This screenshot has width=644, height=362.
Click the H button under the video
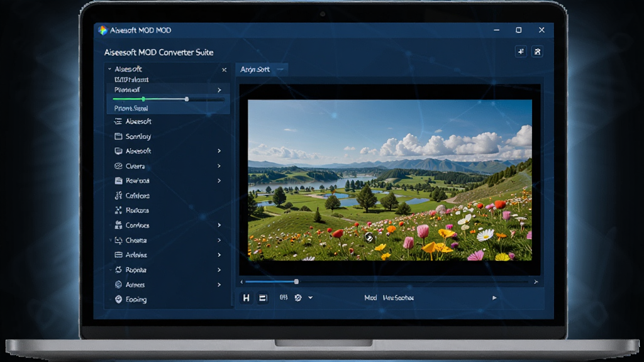[246, 298]
